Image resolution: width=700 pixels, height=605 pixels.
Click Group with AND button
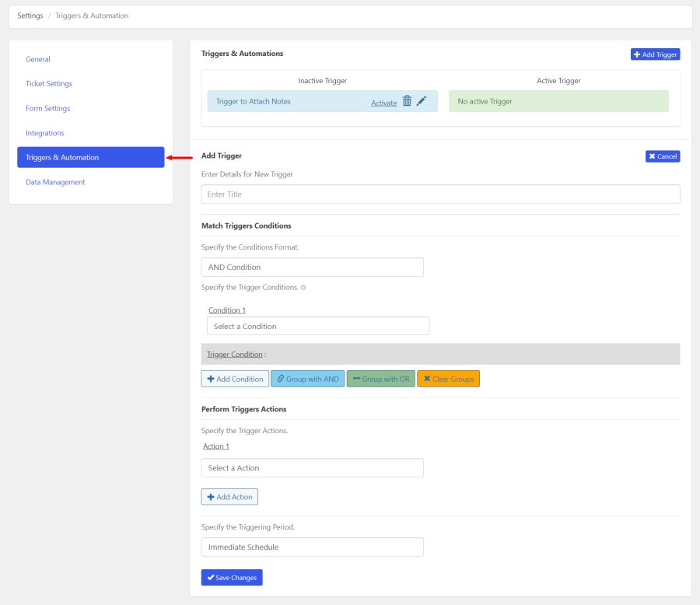(x=307, y=379)
